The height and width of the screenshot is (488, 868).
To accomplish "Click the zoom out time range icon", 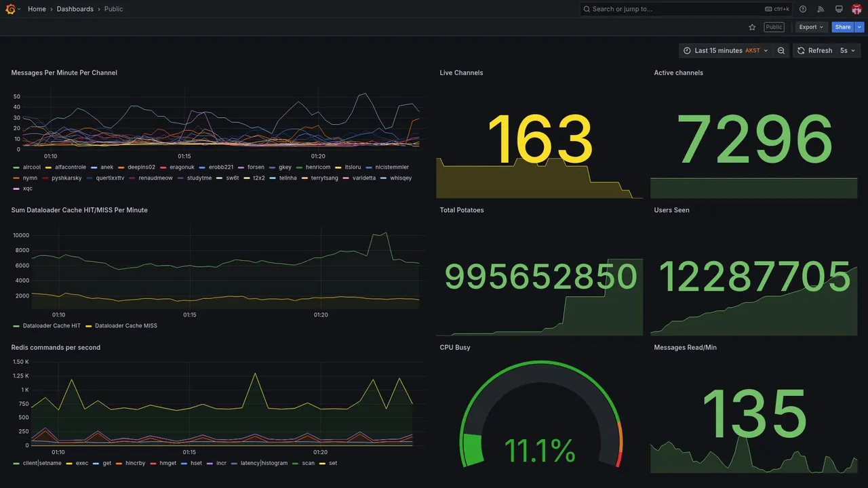I will tap(781, 50).
